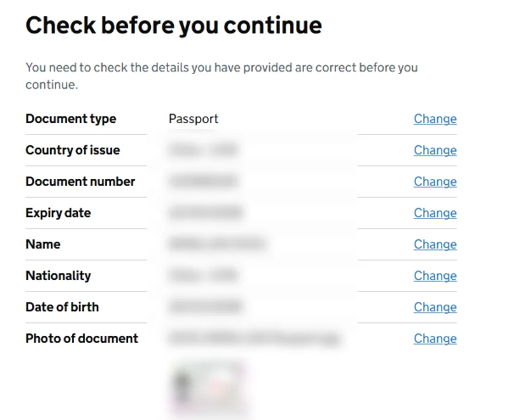Select the 'Country of issue' label
Image resolution: width=514 pixels, height=420 pixels.
click(73, 150)
